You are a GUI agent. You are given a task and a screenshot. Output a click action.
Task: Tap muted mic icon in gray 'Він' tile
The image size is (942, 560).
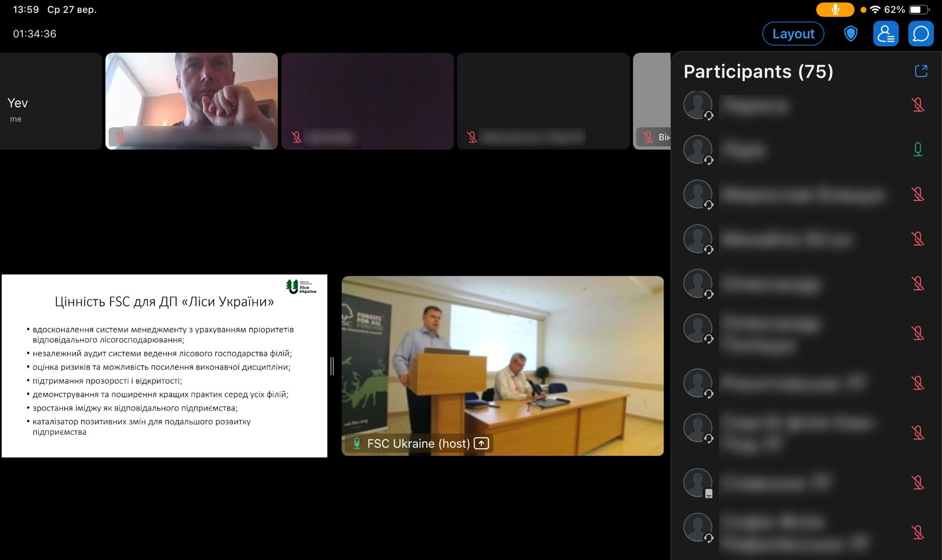tap(648, 137)
